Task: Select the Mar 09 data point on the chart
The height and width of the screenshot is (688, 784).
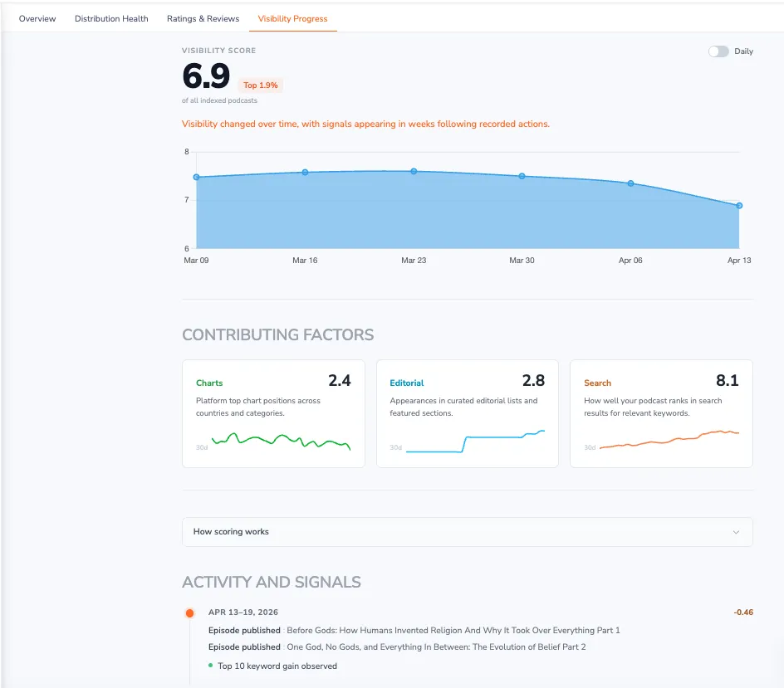Action: coord(197,177)
